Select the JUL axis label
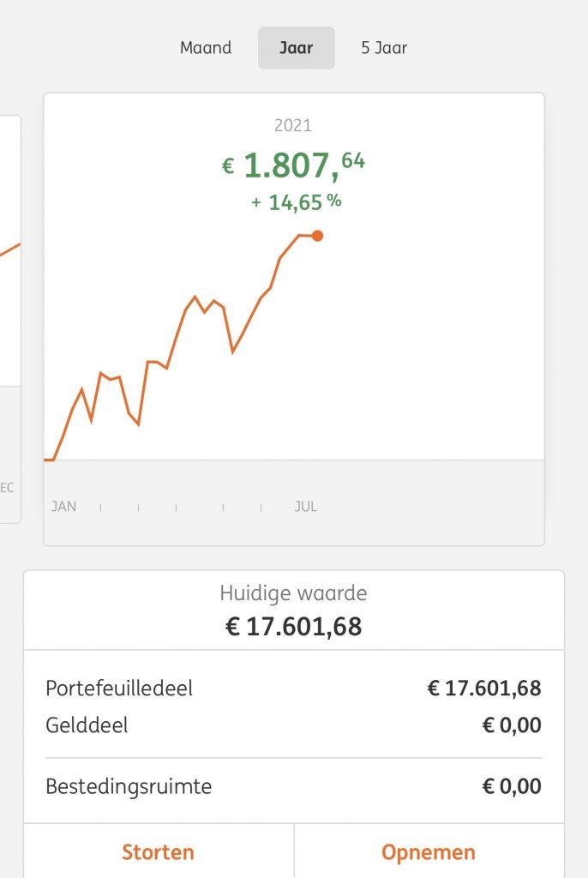This screenshot has height=878, width=588. [306, 506]
